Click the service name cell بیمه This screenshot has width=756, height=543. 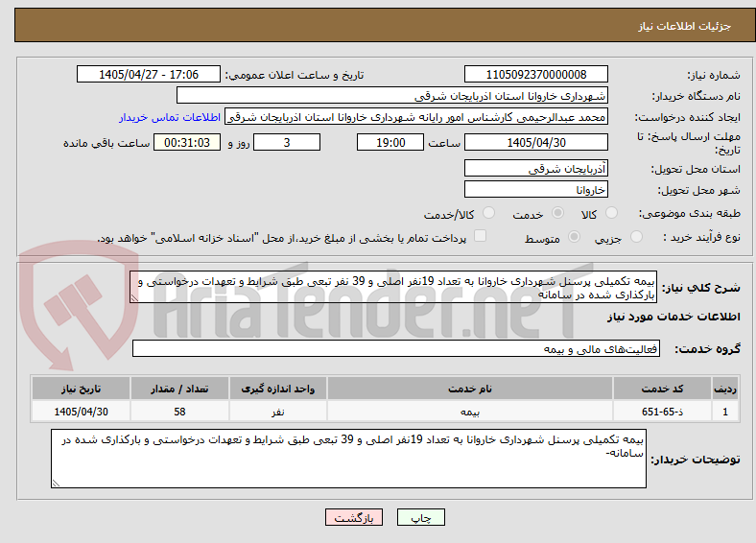[470, 412]
